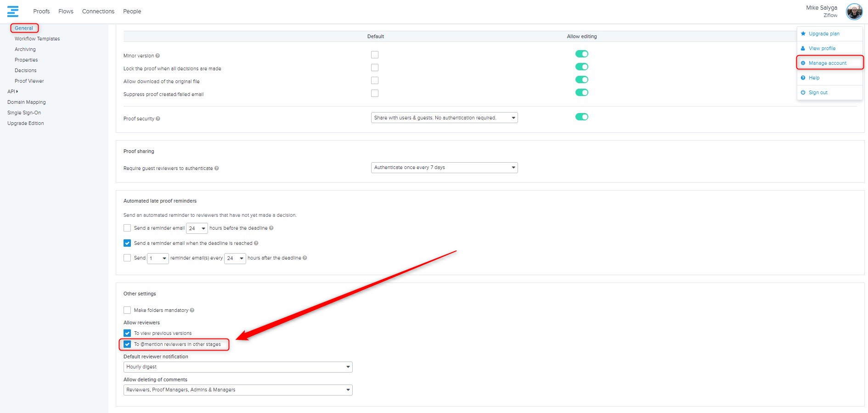This screenshot has width=868, height=413.
Task: Go to the People tab
Action: pyautogui.click(x=132, y=11)
